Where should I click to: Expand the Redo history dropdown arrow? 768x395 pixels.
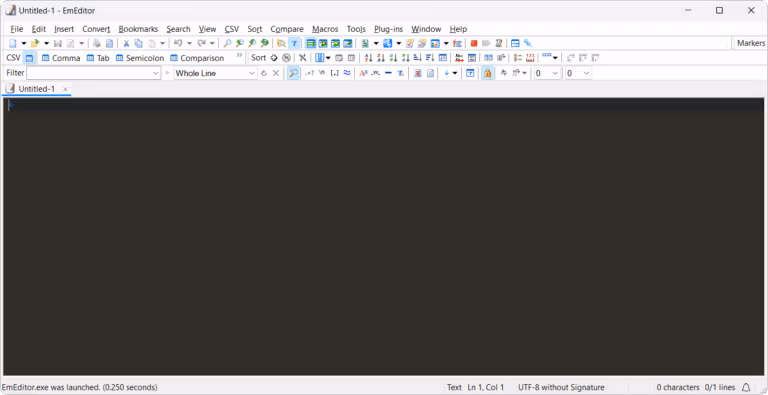pos(212,43)
